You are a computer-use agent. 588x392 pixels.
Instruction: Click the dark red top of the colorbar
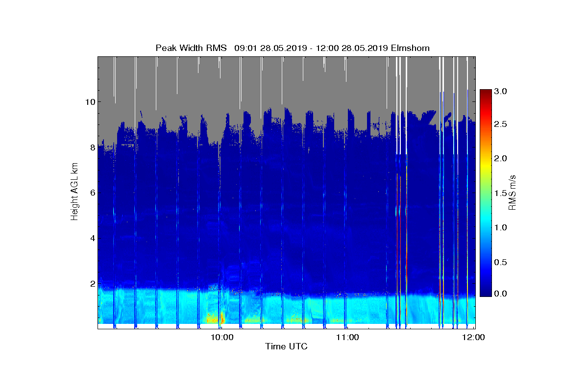coord(486,93)
